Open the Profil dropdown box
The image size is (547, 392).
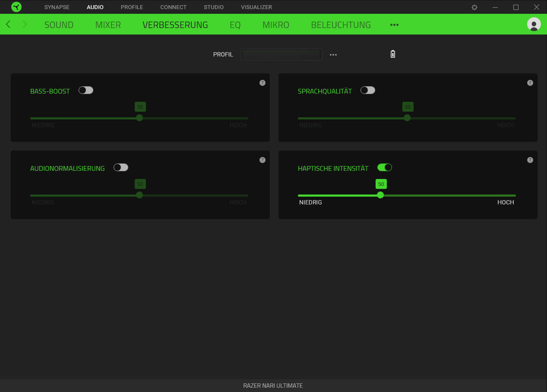(281, 54)
